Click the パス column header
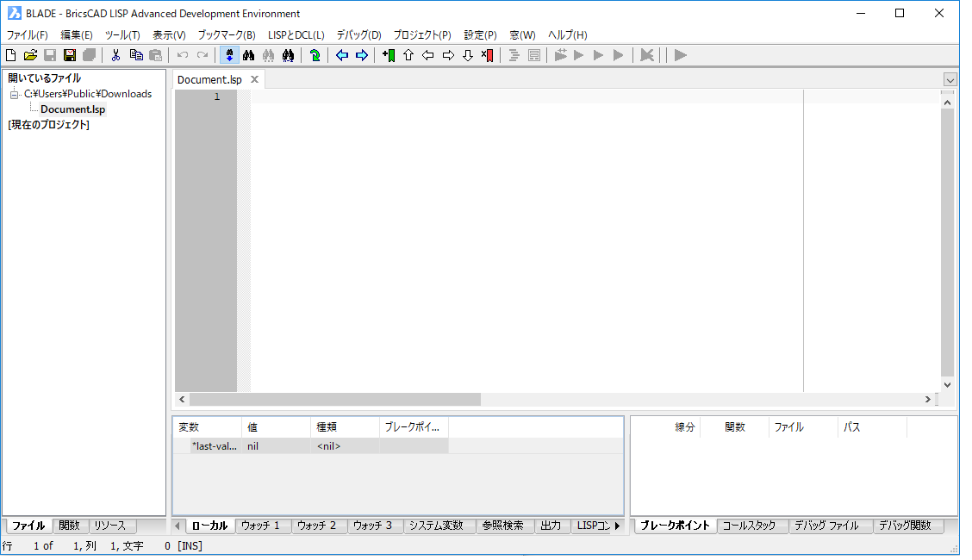This screenshot has width=972, height=560. tap(872, 426)
